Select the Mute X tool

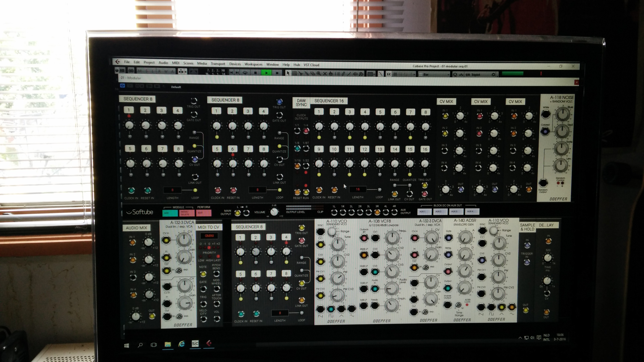point(325,74)
